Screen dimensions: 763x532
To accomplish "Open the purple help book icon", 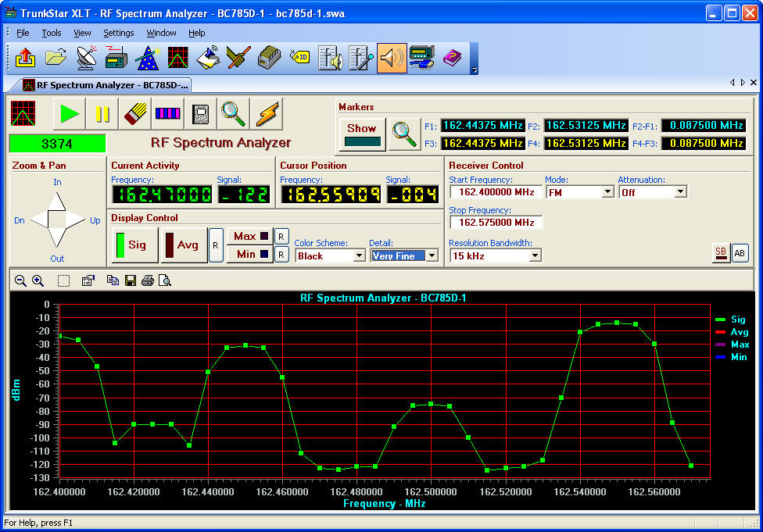I will click(x=453, y=58).
